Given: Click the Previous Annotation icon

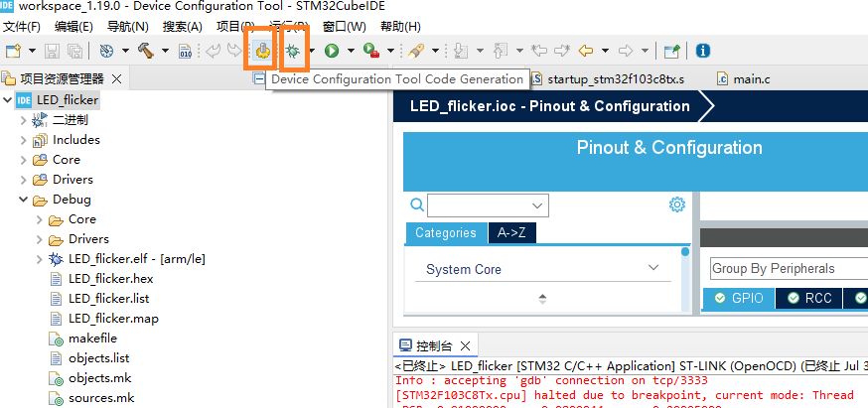Looking at the screenshot, I should click(x=500, y=51).
